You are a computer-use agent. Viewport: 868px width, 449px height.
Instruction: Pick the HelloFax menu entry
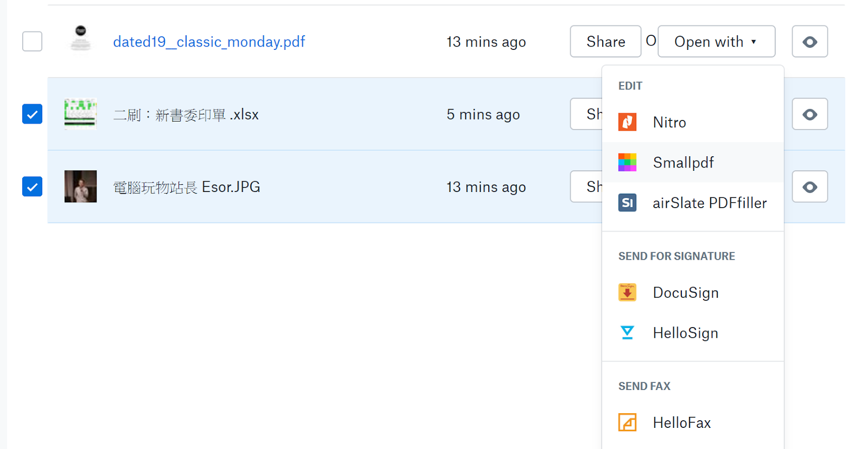pos(681,423)
